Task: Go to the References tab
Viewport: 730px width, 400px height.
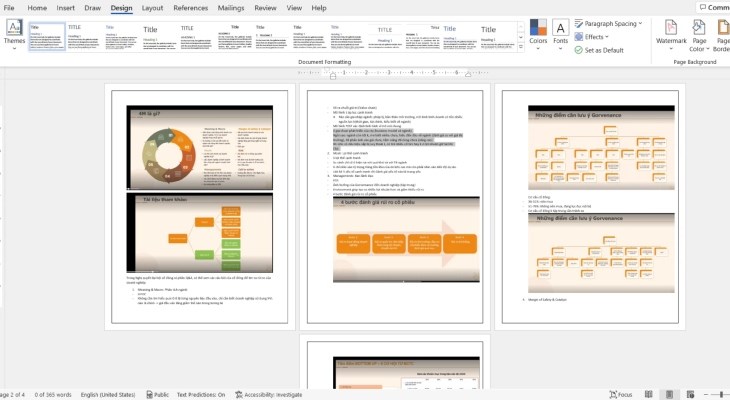Action: [190, 8]
